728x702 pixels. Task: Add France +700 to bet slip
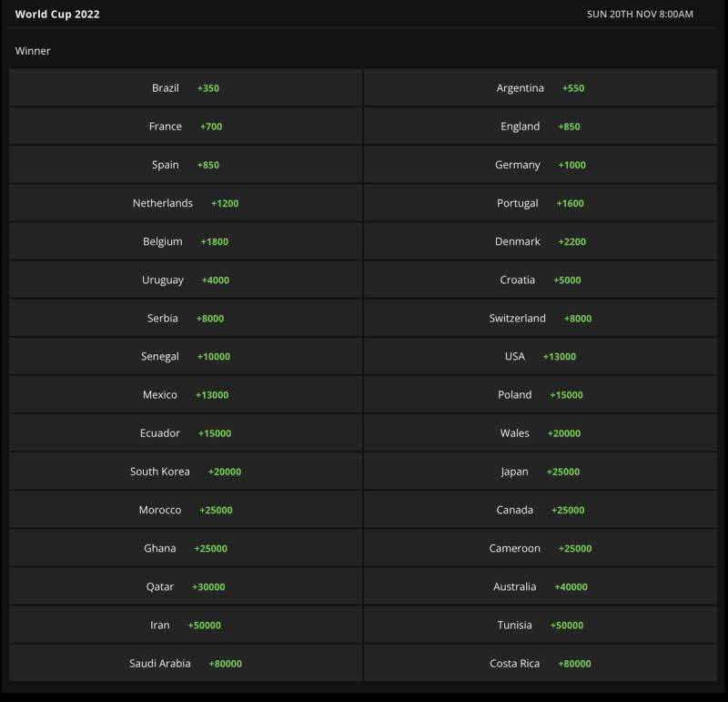186,127
